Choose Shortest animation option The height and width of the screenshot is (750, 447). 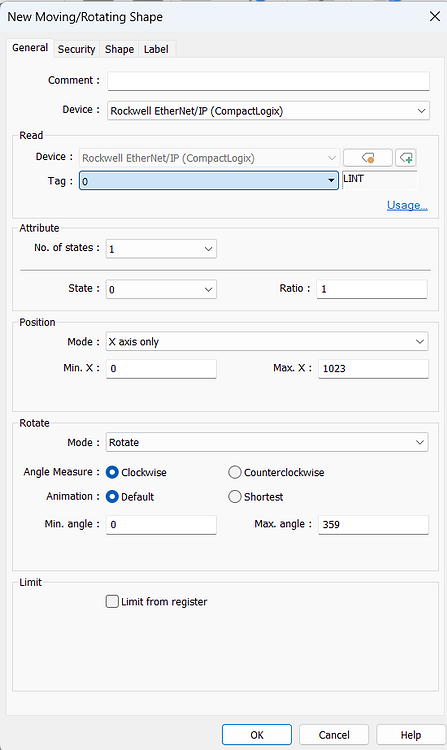tap(256, 496)
